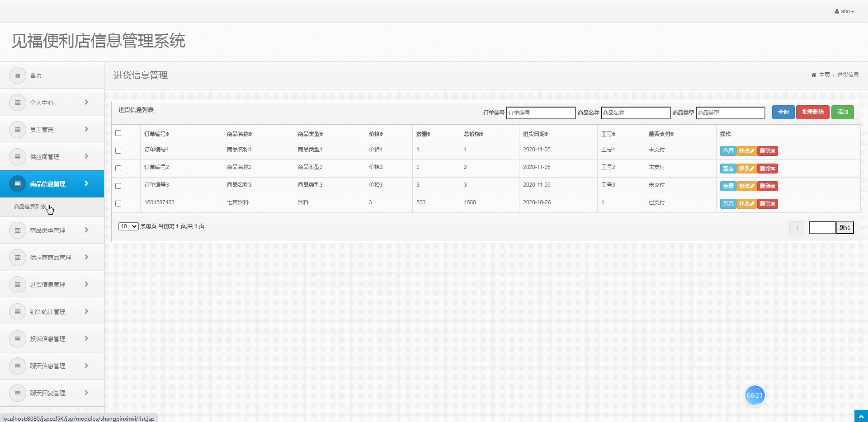Sort by 订单编号 column header
The width and height of the screenshot is (868, 422).
pyautogui.click(x=156, y=134)
